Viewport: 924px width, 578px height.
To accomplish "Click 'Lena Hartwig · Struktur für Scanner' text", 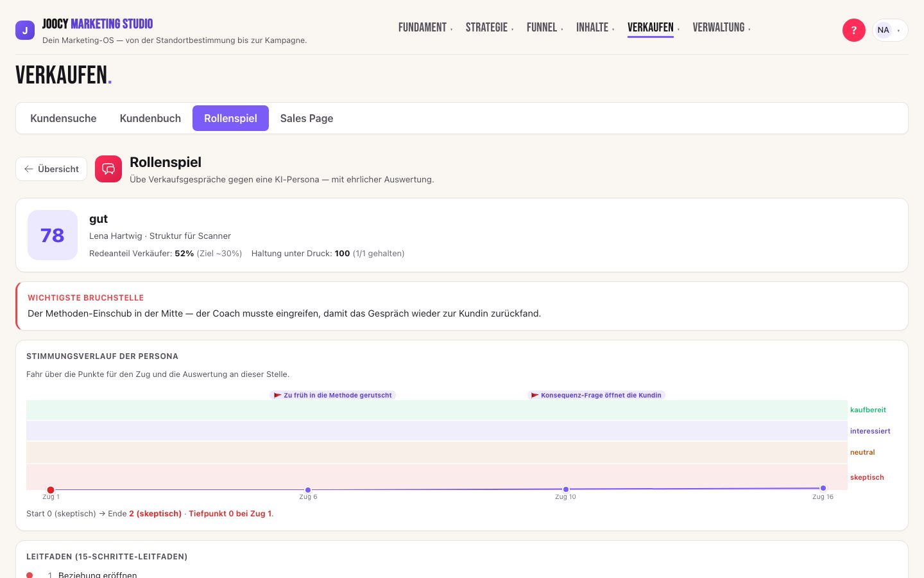I will [160, 236].
